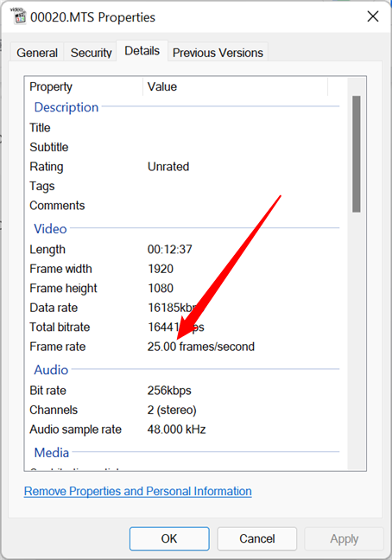Close the 00020.MTS Properties dialog
Viewport: 392px width, 560px height.
coord(373,16)
